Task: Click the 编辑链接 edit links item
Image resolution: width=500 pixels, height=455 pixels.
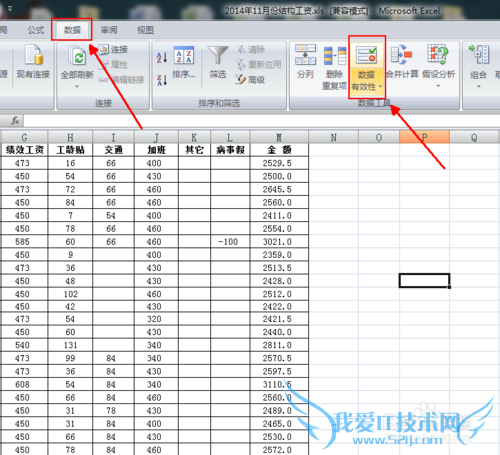Action: [122, 79]
